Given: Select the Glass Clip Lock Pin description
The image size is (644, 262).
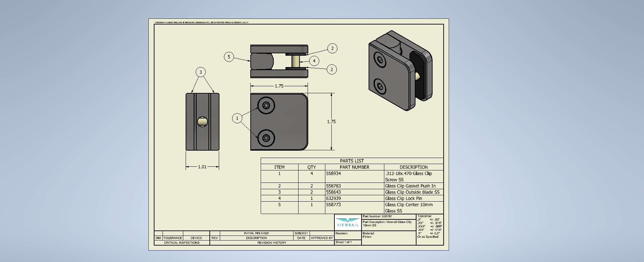Looking at the screenshot, I should point(403,198).
